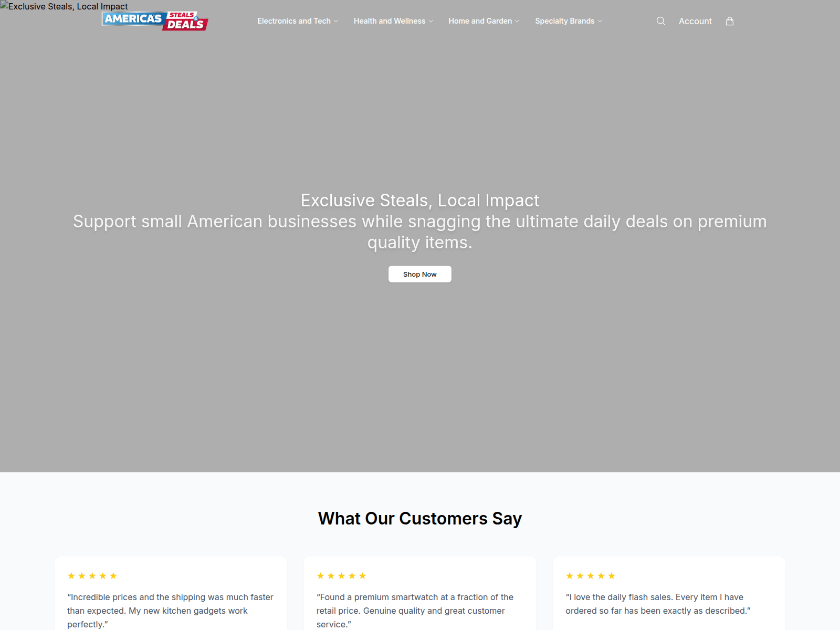Click the America's Steals & Deals logo
The height and width of the screenshot is (630, 840).
[155, 21]
